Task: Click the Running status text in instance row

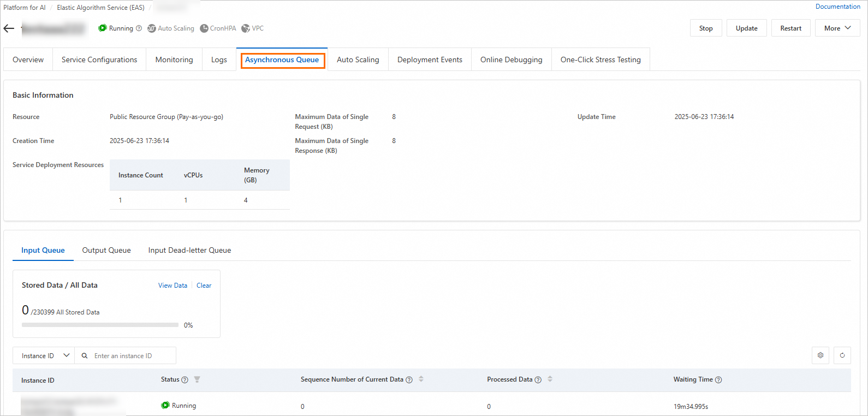Action: click(x=184, y=406)
